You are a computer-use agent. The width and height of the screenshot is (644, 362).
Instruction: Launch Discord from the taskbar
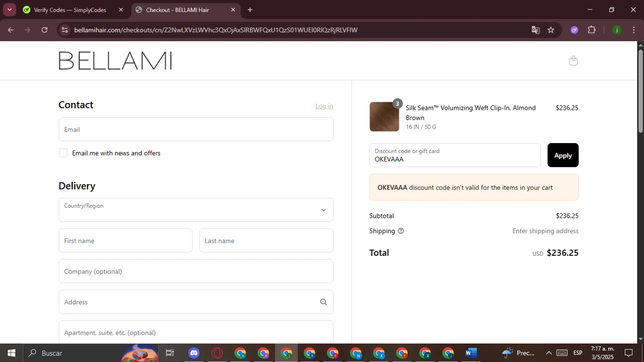194,353
